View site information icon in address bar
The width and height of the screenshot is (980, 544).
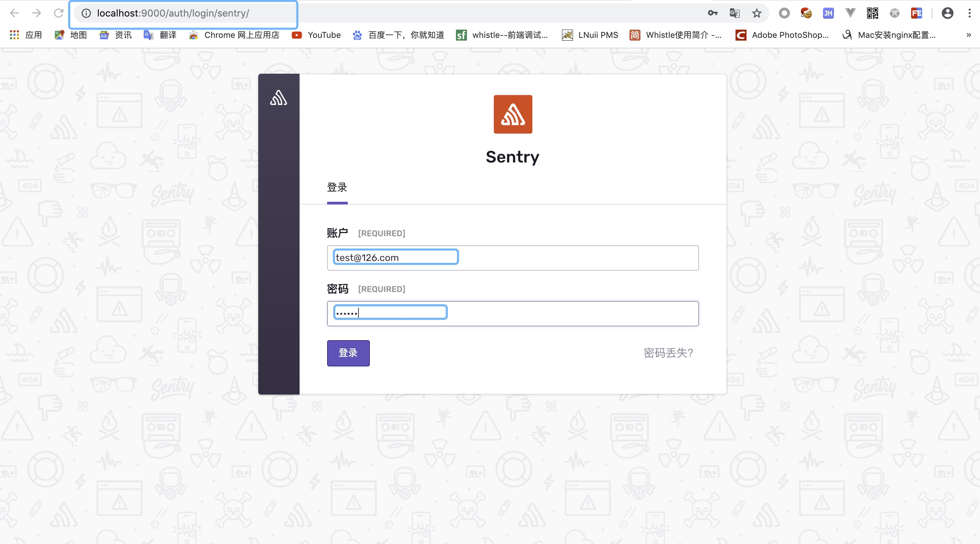point(86,13)
